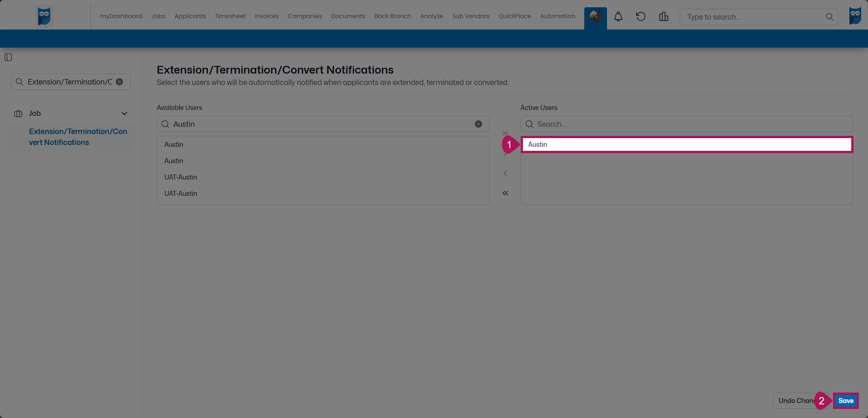Click the owl icon at top right
This screenshot has height=418, width=868.
point(855,15)
